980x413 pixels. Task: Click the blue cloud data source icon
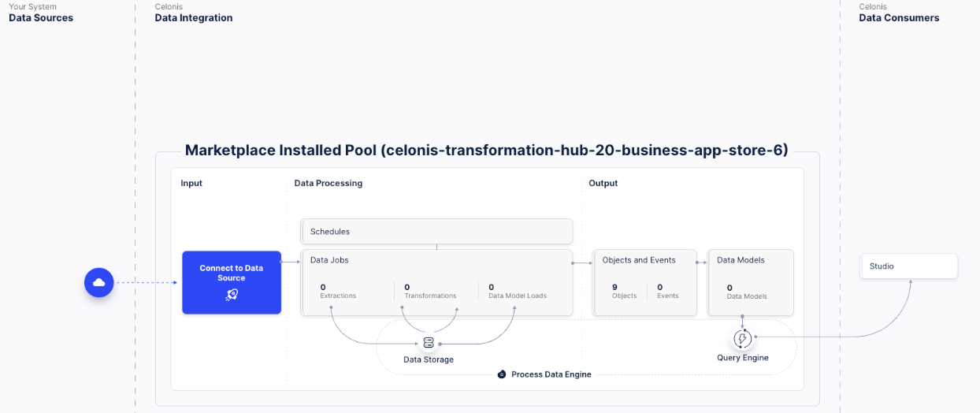click(x=99, y=282)
